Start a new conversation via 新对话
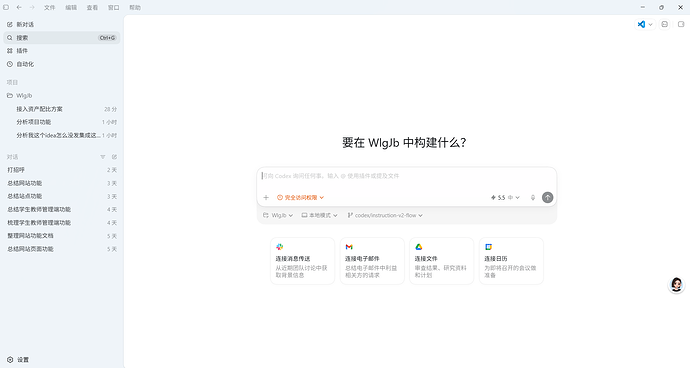This screenshot has height=368, width=690. coord(62,25)
